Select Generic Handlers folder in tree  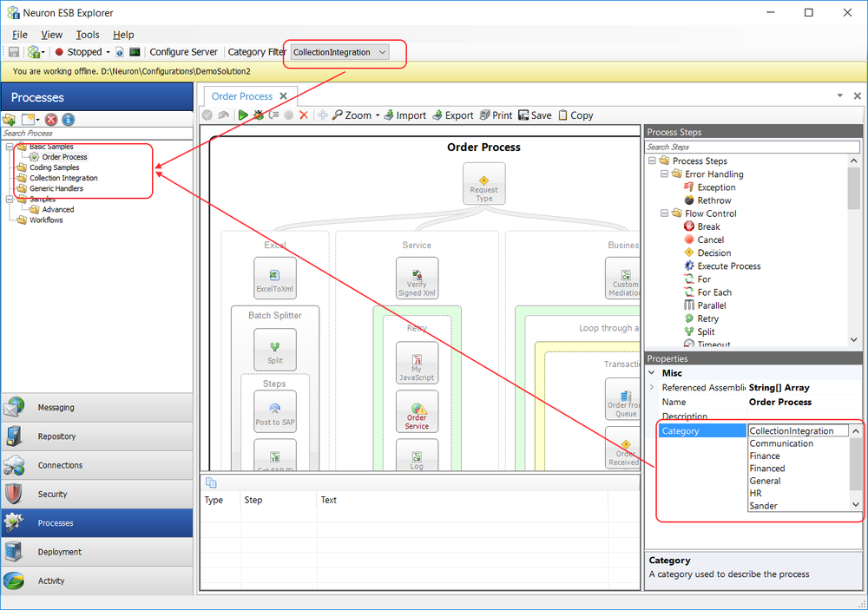pos(56,189)
